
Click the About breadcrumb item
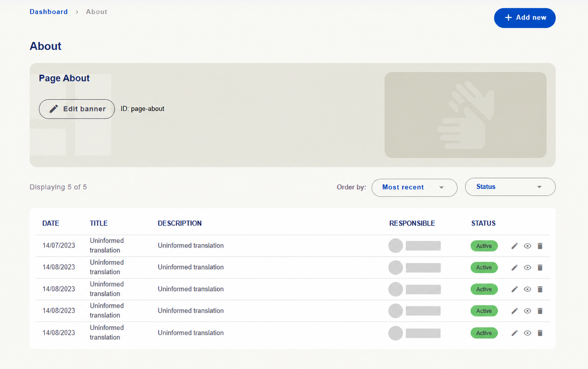click(x=97, y=12)
